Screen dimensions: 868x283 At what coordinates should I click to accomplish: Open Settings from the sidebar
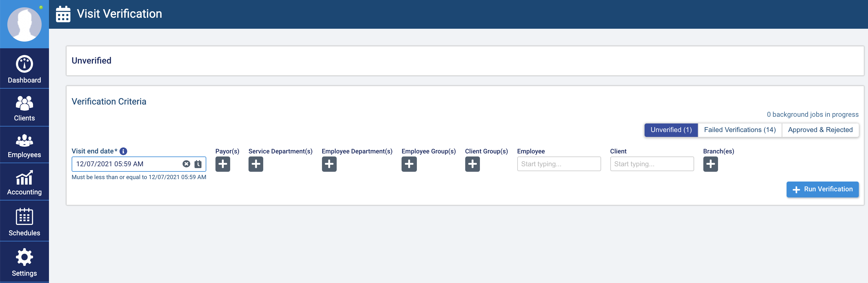24,262
